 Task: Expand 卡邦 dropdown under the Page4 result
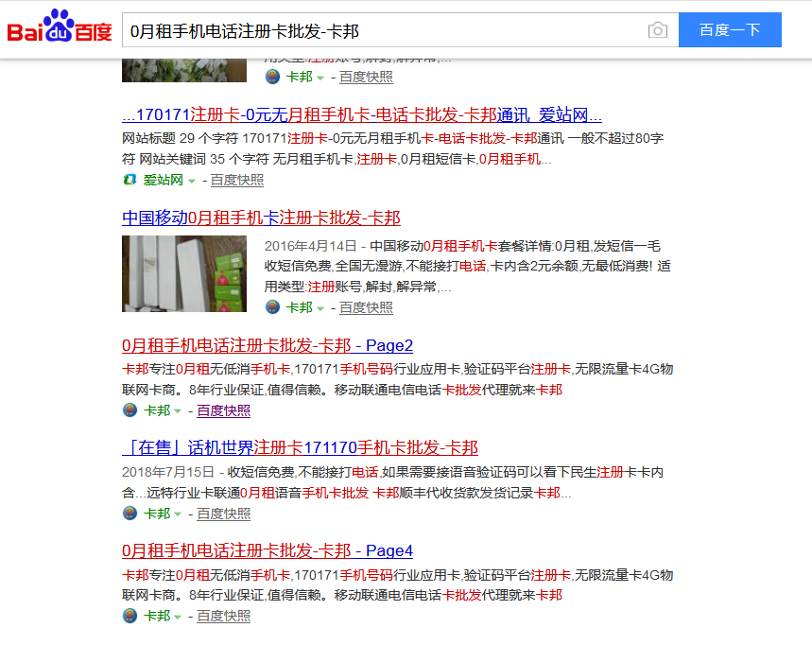point(178,617)
